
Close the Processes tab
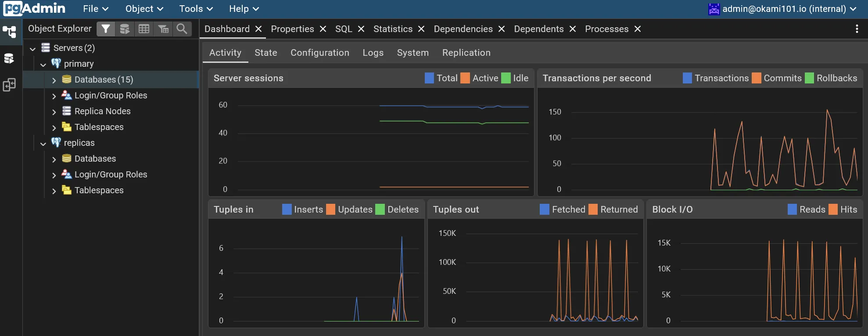click(x=638, y=29)
